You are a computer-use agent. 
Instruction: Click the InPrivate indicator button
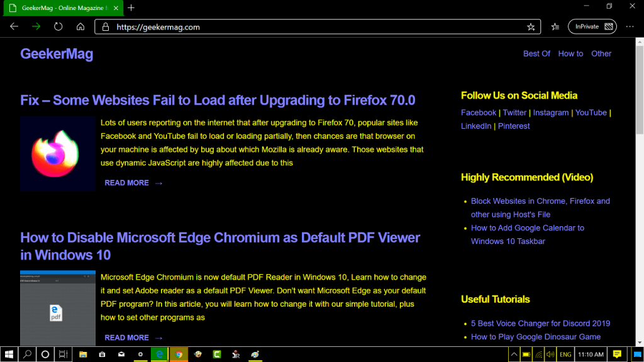592,26
